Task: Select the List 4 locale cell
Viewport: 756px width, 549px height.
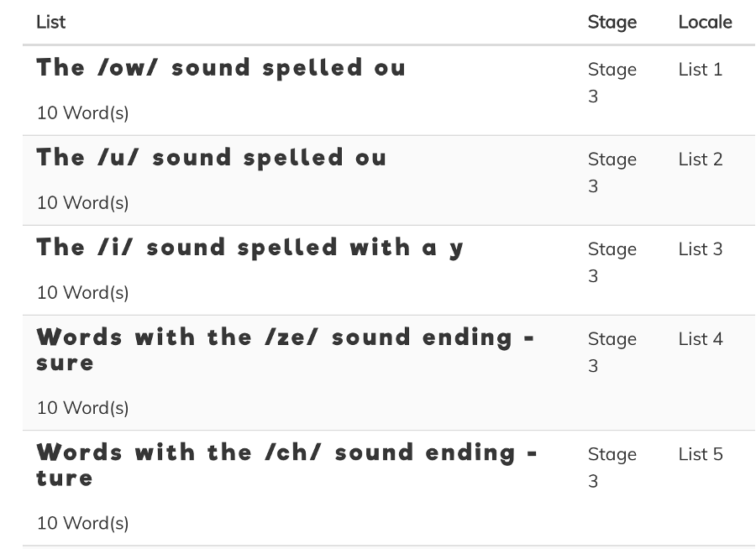Action: [701, 339]
